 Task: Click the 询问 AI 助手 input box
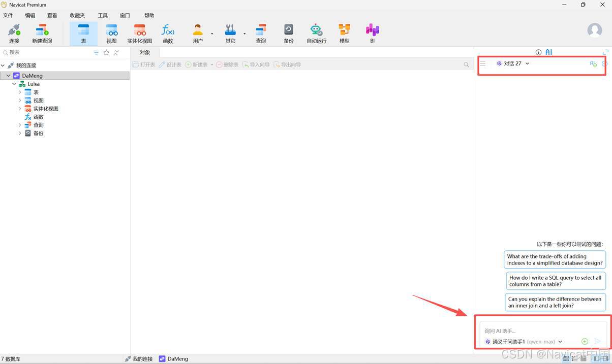(542, 330)
